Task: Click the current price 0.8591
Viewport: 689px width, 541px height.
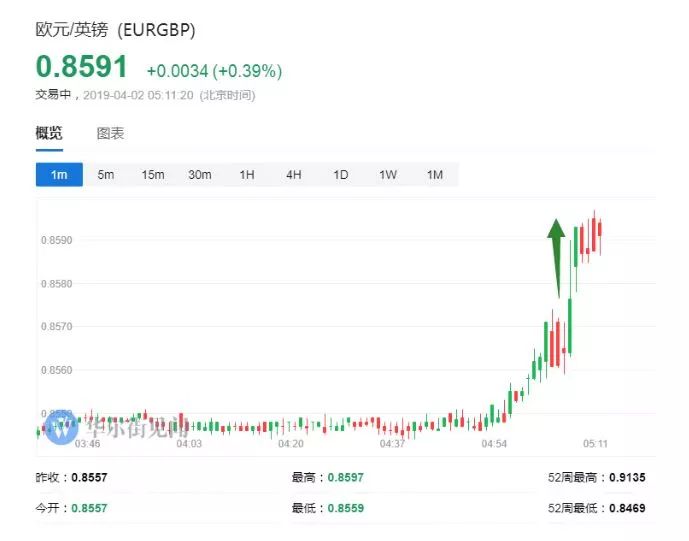Action: click(x=82, y=67)
